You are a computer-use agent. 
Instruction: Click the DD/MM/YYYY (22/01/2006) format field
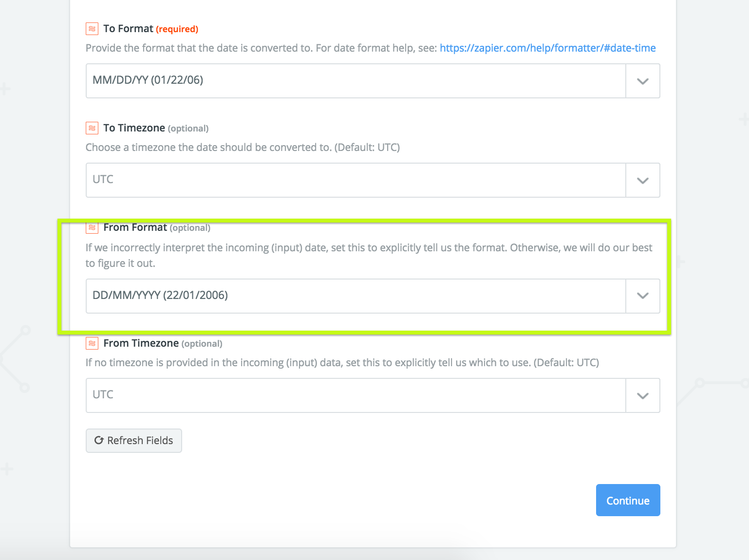click(x=356, y=296)
